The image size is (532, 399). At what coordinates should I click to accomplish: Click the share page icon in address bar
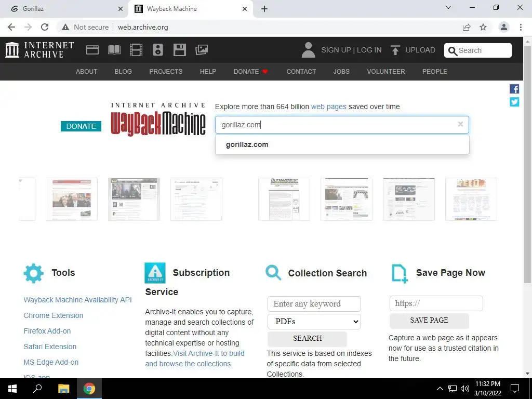pos(467,27)
